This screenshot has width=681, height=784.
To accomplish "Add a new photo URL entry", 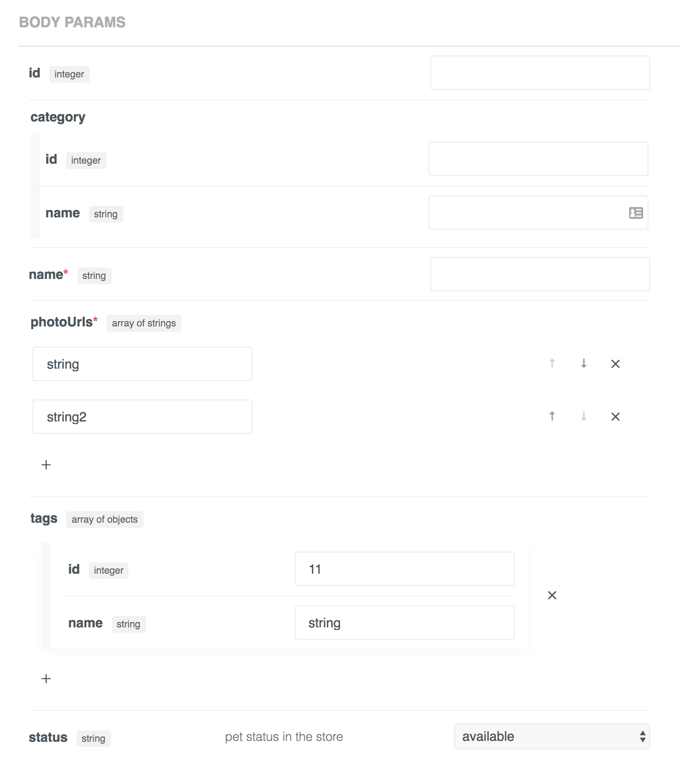I will point(46,465).
